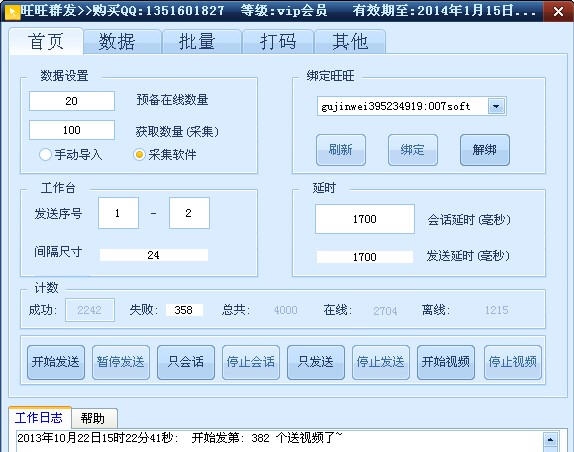Click the 在线 value 2704

[385, 311]
